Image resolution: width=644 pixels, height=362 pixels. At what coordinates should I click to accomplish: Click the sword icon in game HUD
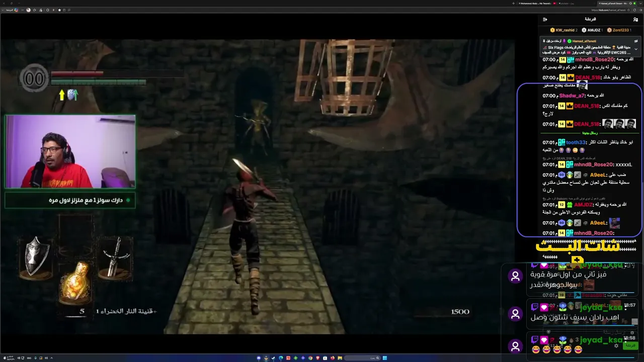(117, 256)
